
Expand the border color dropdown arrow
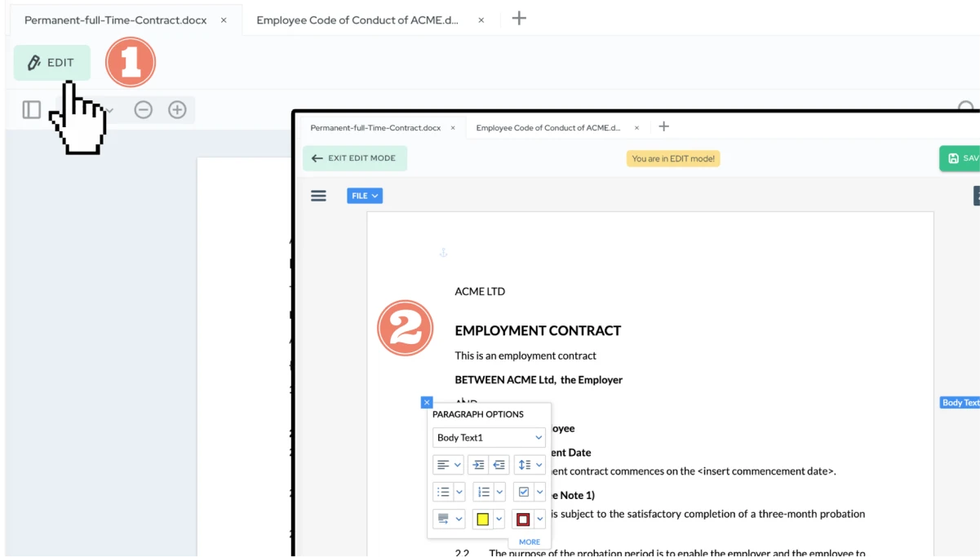(539, 519)
